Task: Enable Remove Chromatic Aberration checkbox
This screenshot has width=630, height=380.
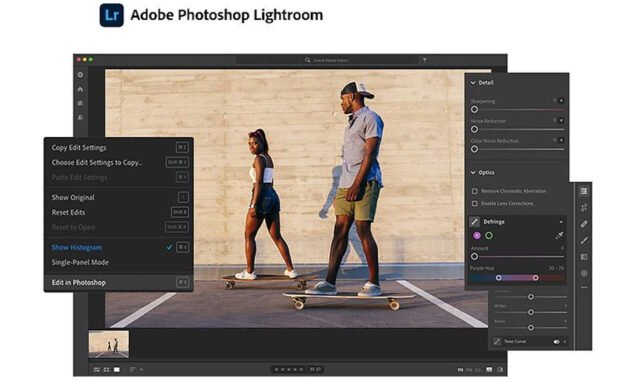Action: (x=475, y=191)
